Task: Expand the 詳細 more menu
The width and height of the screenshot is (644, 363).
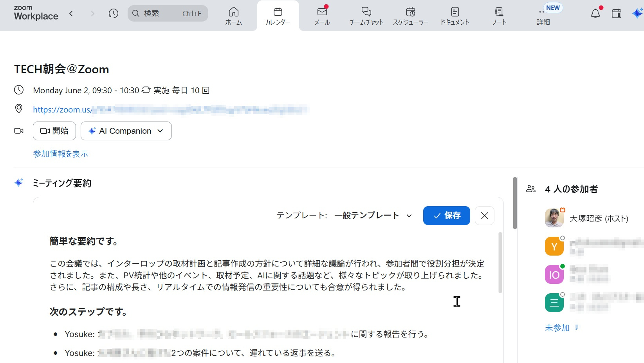Action: (x=543, y=16)
